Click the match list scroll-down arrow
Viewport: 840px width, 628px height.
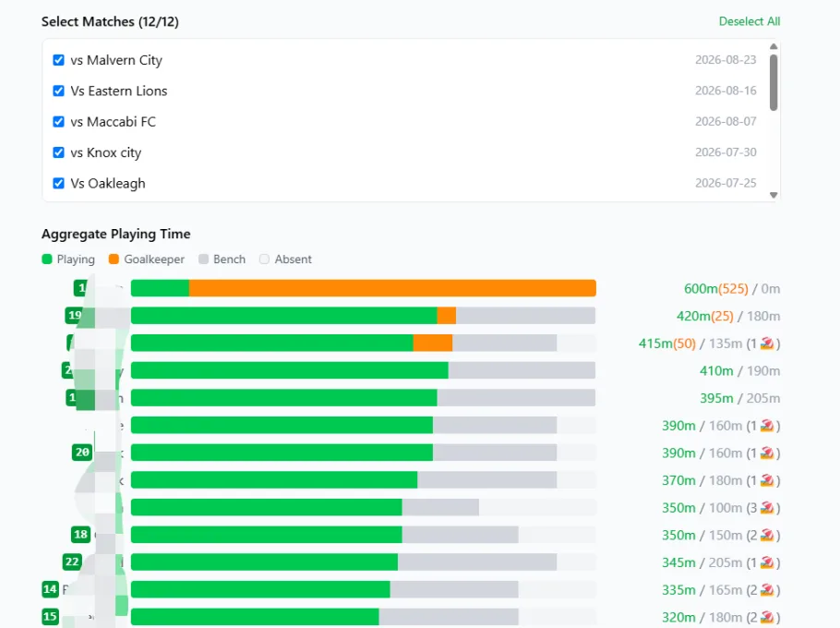(773, 195)
